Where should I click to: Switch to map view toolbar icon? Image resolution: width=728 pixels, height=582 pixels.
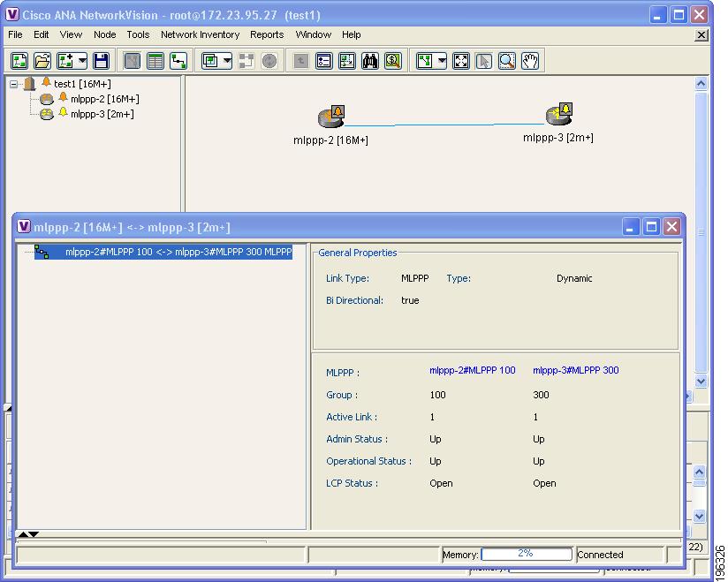coord(133,61)
